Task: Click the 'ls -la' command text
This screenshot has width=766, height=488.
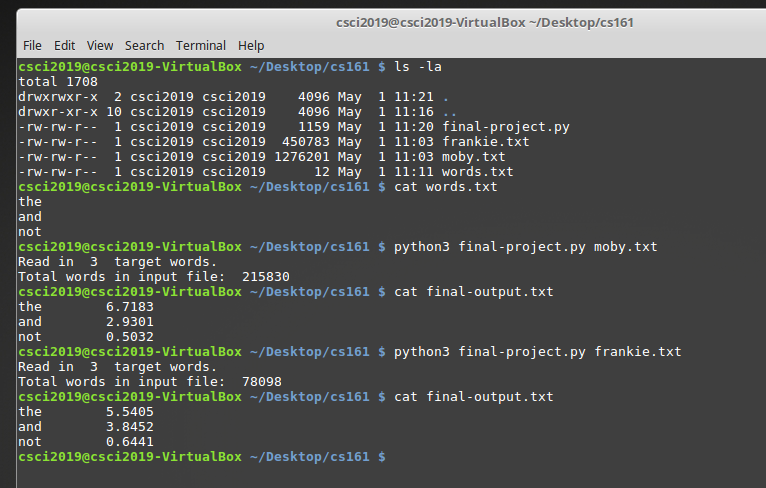Action: click(x=418, y=66)
